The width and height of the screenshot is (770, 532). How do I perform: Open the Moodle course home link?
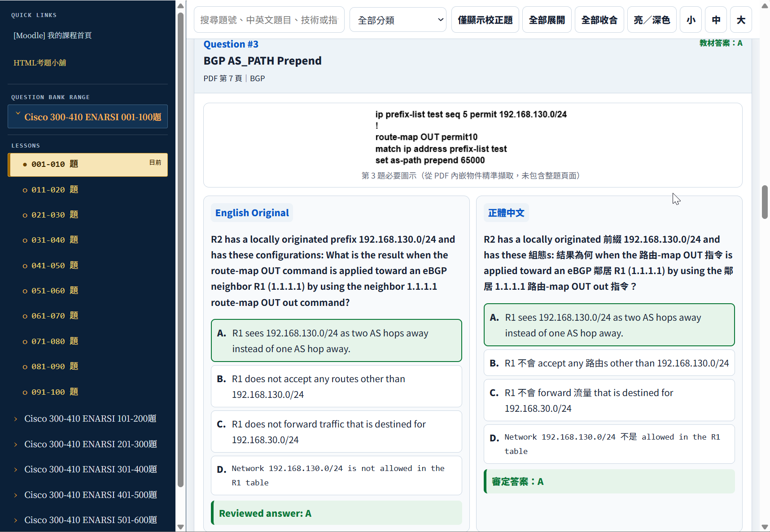[x=52, y=35]
